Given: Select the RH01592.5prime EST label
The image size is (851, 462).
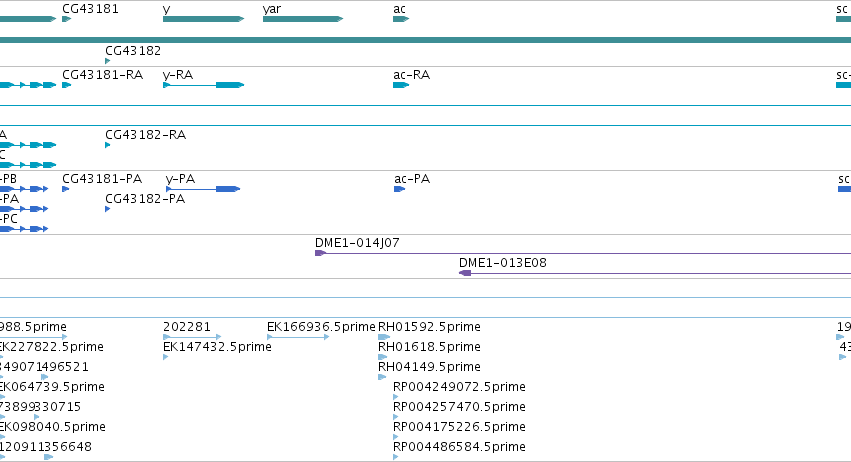Looking at the screenshot, I should (429, 327).
